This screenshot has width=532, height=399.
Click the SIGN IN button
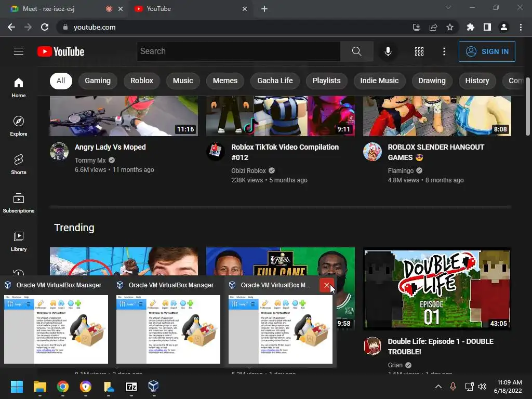[487, 51]
